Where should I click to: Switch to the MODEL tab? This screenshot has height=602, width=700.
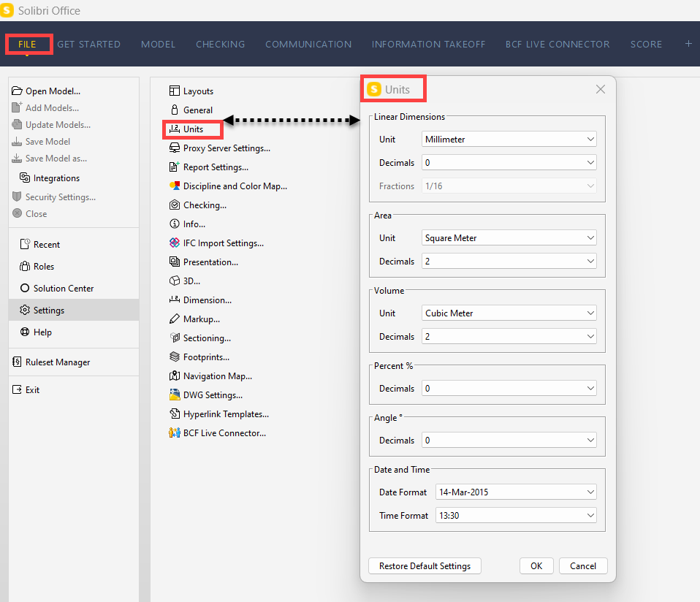point(158,44)
